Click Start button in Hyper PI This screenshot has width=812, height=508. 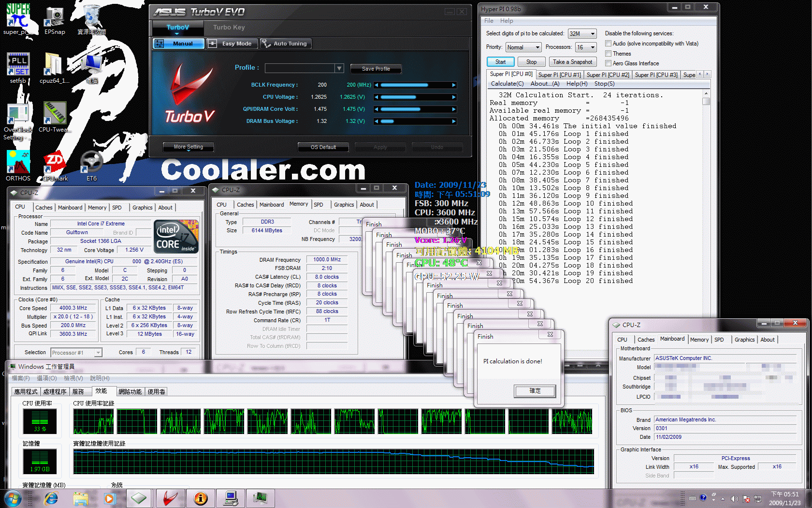tap(500, 62)
